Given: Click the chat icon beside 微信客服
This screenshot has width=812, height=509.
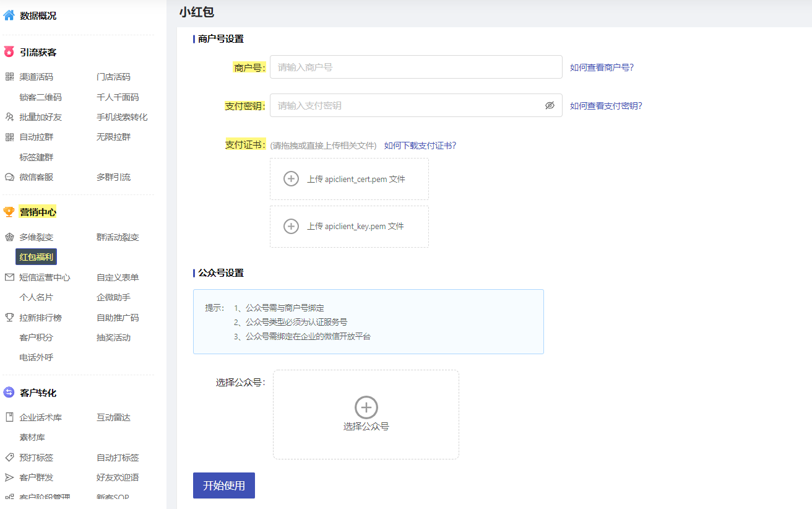Looking at the screenshot, I should point(9,177).
